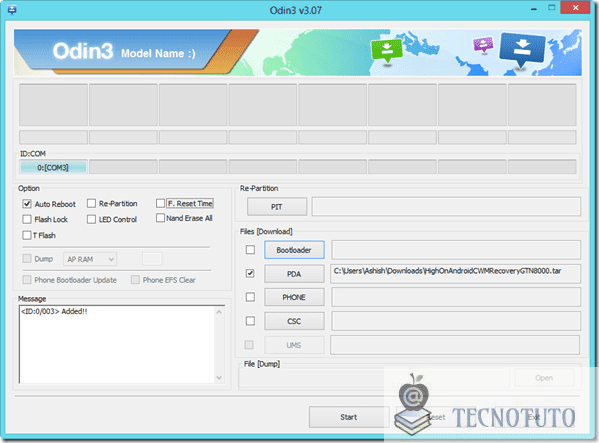Click the '<ID:0/003> Added!!' message text
Screen dimensions: 599x443
[54, 311]
